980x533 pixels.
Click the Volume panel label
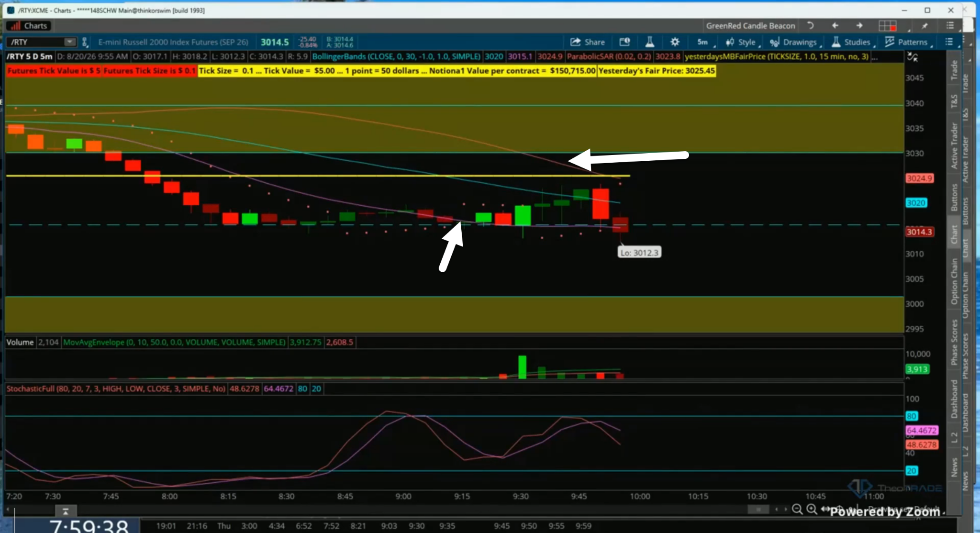pyautogui.click(x=20, y=342)
